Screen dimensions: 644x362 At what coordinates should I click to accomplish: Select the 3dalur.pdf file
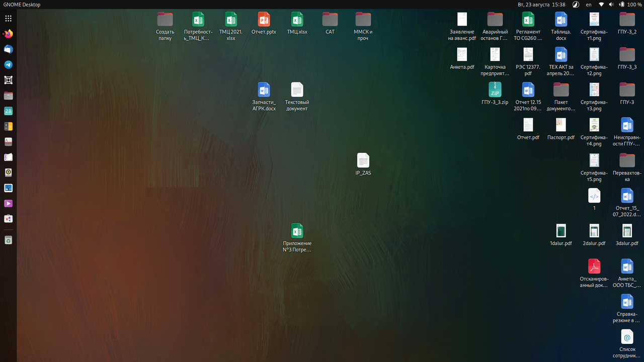tap(627, 235)
